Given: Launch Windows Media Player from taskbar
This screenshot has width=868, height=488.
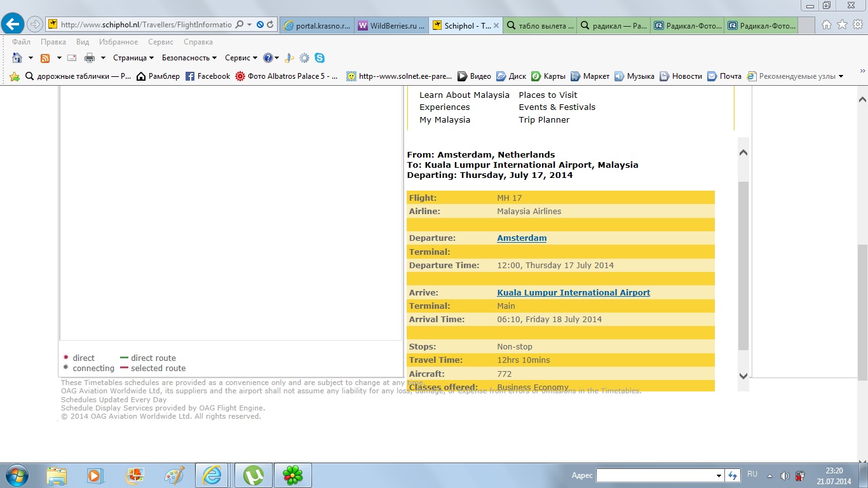Looking at the screenshot, I should click(94, 475).
